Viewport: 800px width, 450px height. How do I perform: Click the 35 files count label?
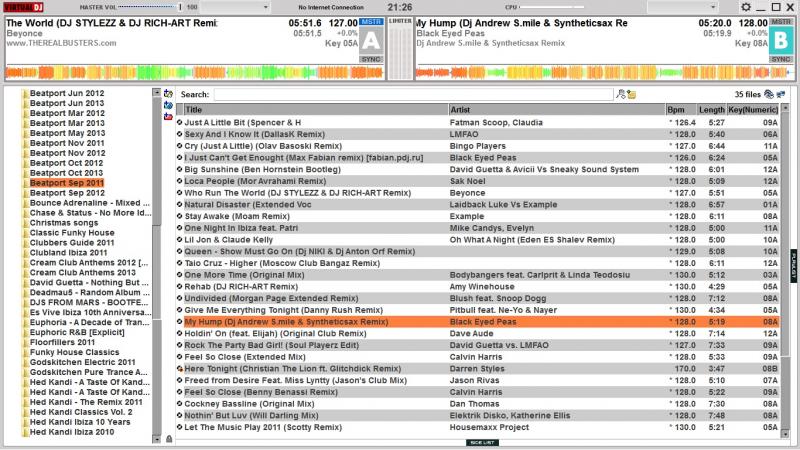point(747,94)
